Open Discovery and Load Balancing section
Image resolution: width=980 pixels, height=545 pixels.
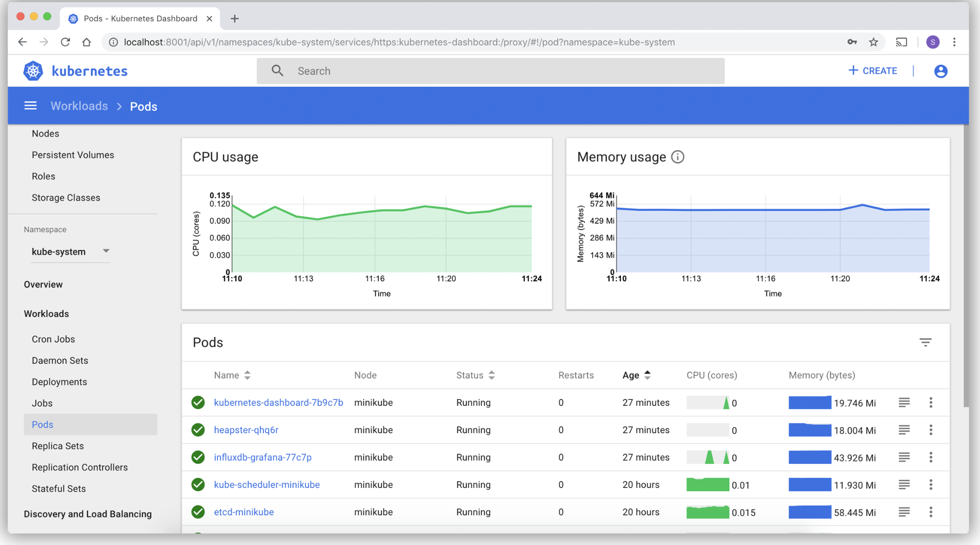click(x=88, y=514)
